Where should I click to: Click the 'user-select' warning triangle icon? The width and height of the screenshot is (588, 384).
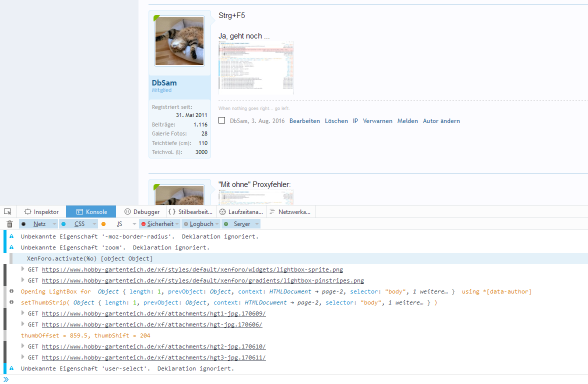tap(11, 368)
